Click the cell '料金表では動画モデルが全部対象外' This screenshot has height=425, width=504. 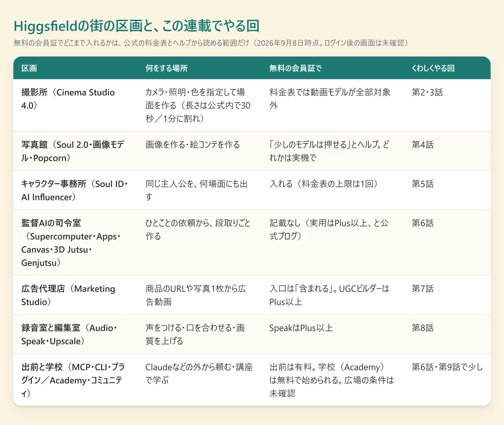tap(333, 105)
